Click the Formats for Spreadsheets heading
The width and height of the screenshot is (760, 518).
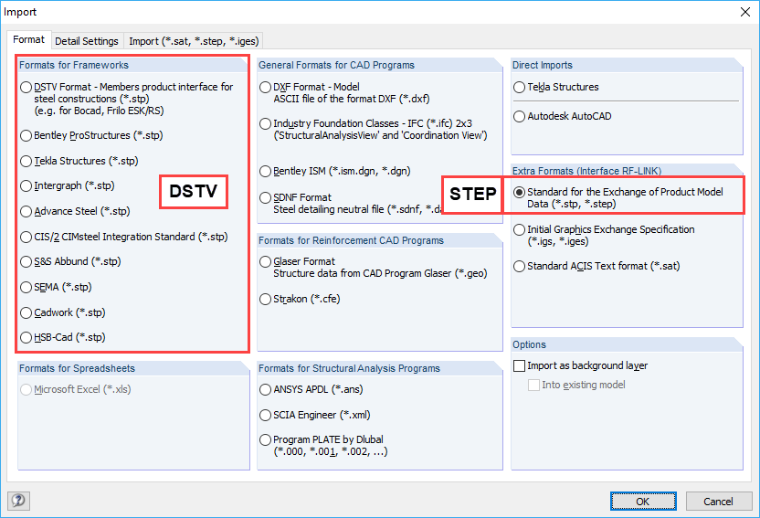[x=77, y=368]
